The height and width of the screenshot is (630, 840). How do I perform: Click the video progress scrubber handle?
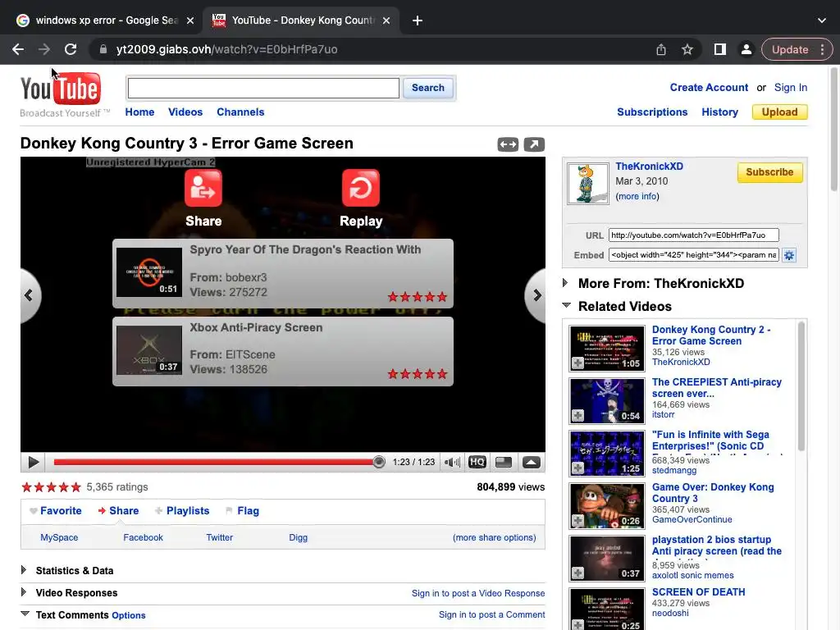[x=379, y=463]
